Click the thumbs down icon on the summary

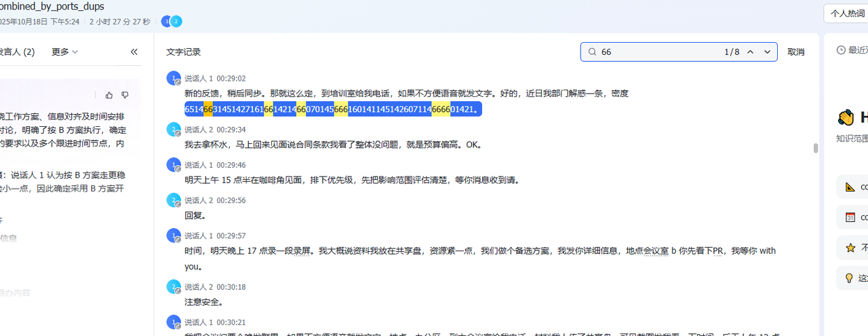tap(125, 96)
